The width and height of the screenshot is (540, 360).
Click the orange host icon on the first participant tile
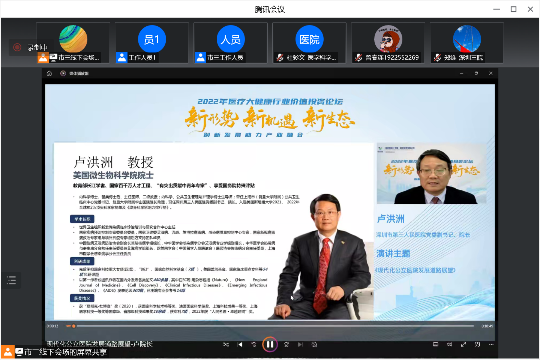43,58
